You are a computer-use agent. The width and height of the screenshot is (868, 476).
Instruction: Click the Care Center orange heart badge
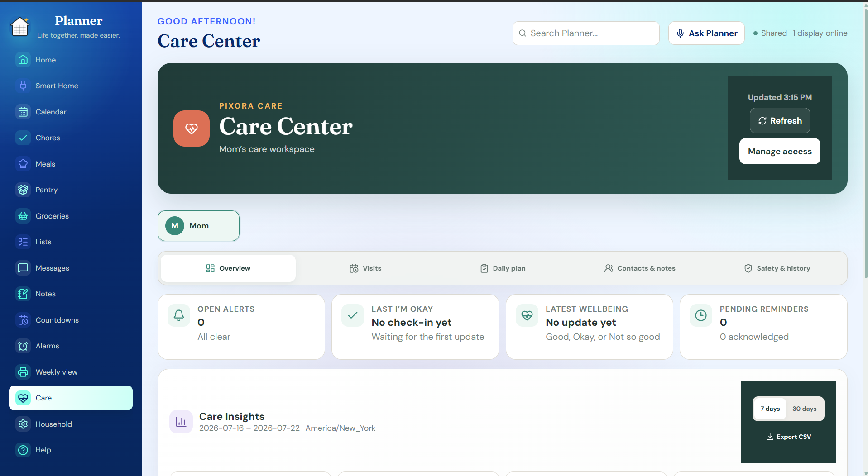[x=192, y=129]
